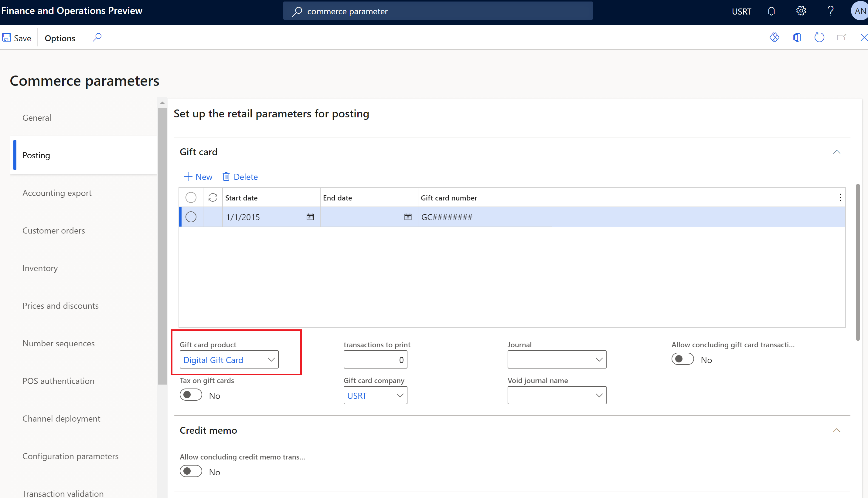Screen dimensions: 868x498
Task: Click the help question mark icon
Action: pos(830,11)
